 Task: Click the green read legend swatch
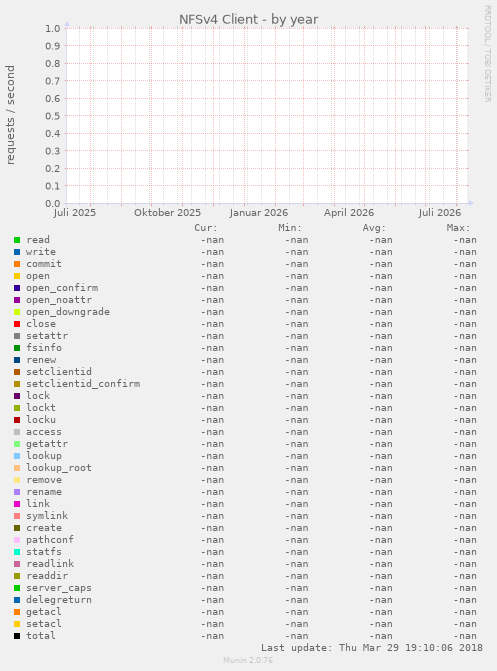click(17, 240)
